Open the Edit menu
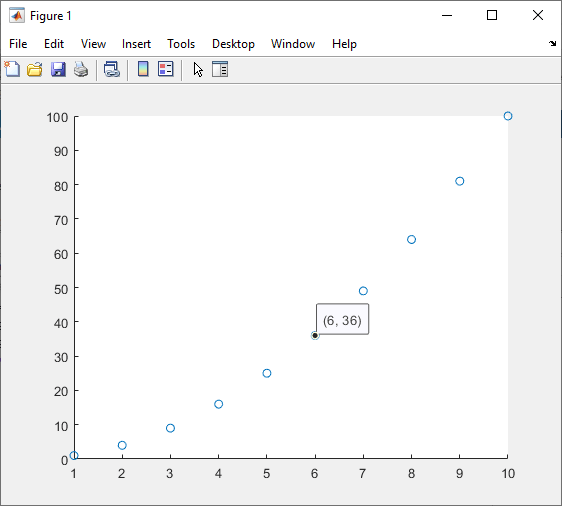 (54, 44)
